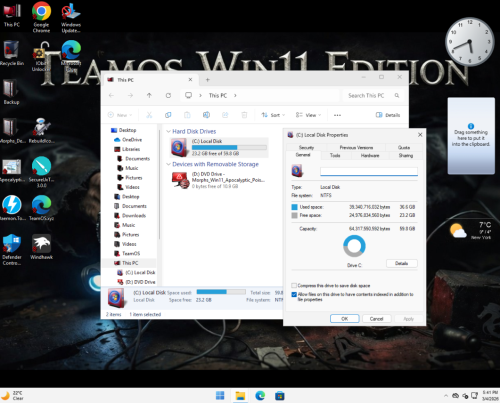Open the View dropdown menu

click(x=308, y=115)
